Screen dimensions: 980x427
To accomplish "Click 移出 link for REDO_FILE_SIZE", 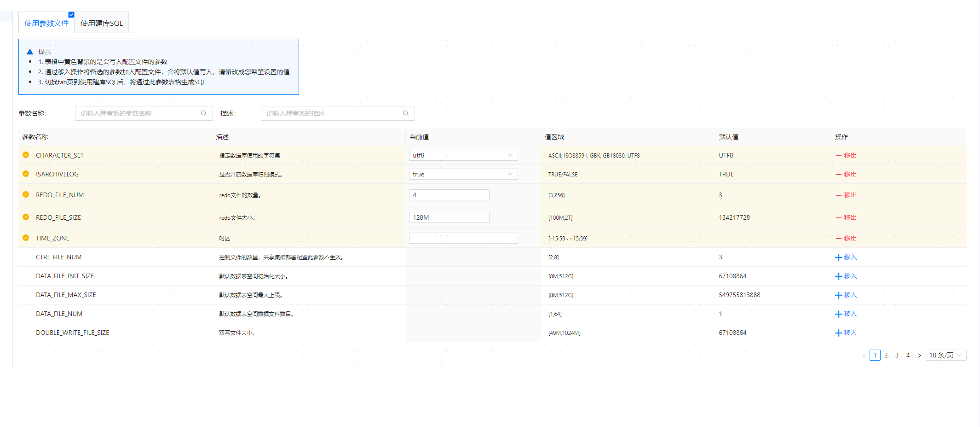I will point(850,217).
